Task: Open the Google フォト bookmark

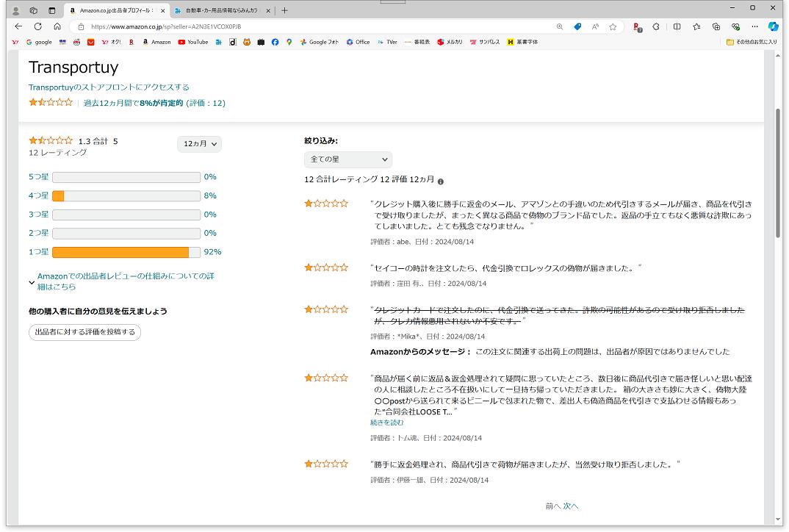Action: tap(320, 43)
